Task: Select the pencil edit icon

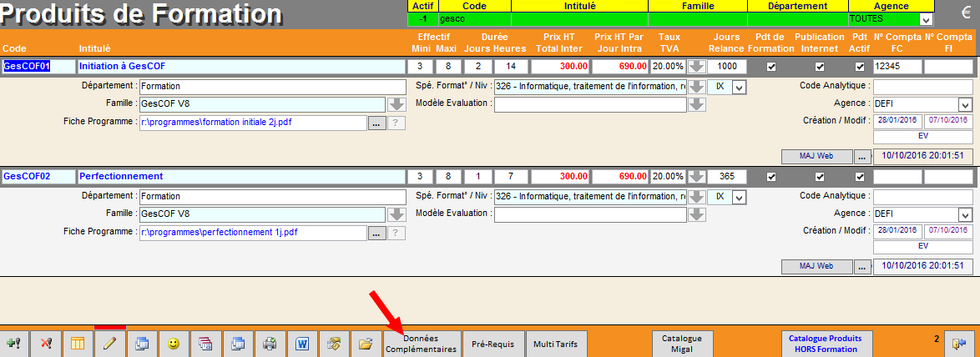Action: [x=109, y=344]
